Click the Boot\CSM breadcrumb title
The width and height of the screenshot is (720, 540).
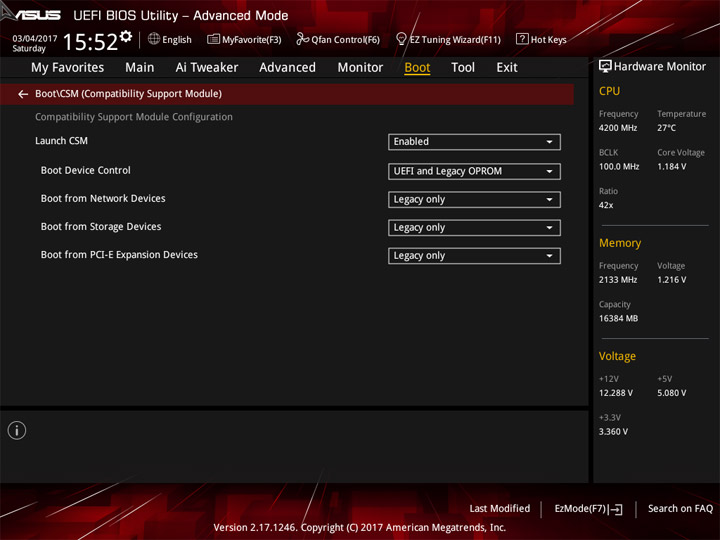pyautogui.click(x=129, y=94)
